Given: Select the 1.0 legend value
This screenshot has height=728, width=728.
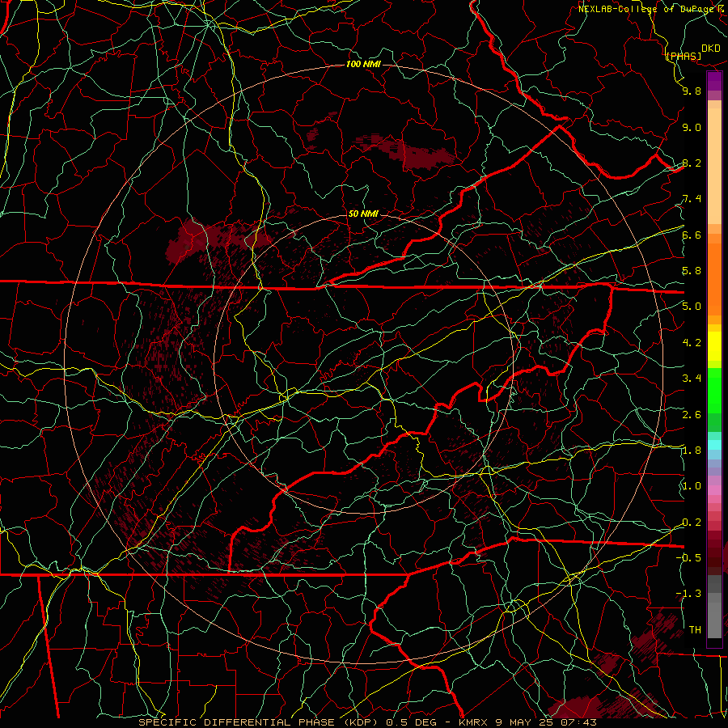Looking at the screenshot, I should [692, 486].
